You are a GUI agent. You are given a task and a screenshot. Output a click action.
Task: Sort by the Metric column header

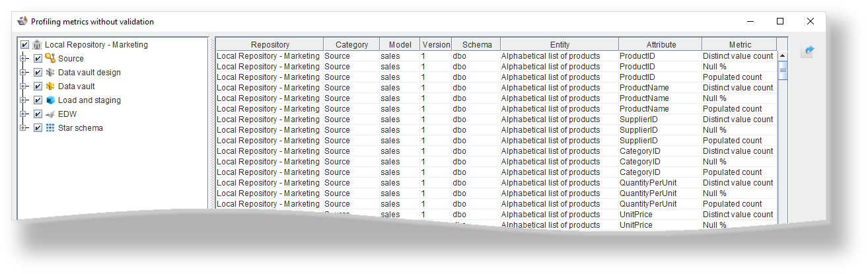(739, 45)
